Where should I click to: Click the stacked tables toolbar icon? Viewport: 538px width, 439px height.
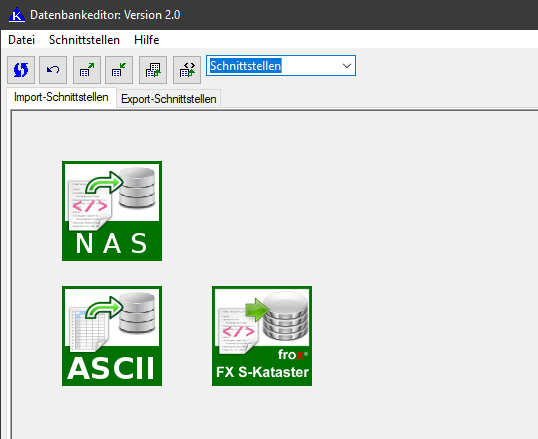(153, 70)
